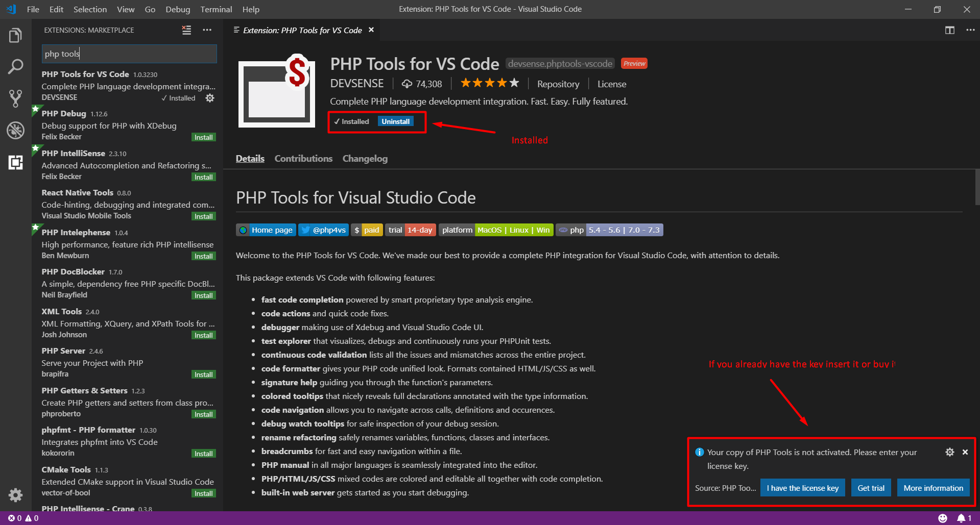Open the Go menu
Viewport: 980px width, 525px height.
click(150, 9)
